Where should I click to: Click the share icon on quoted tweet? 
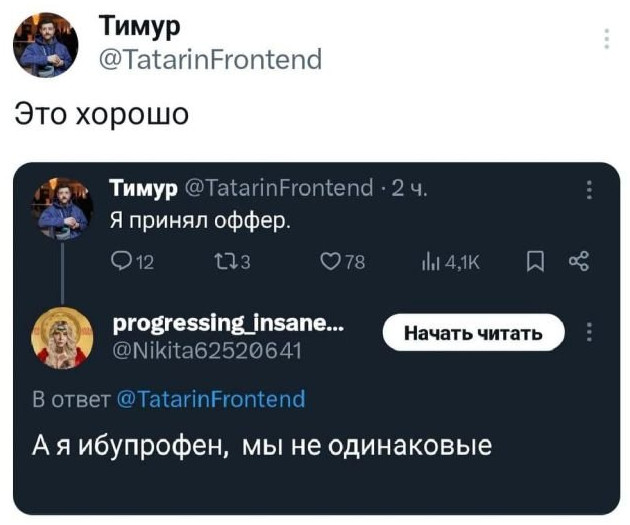(x=577, y=262)
